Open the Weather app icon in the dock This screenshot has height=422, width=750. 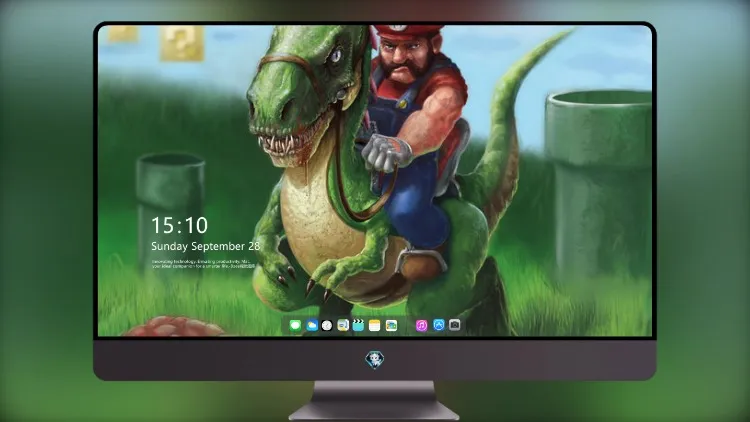(x=311, y=325)
